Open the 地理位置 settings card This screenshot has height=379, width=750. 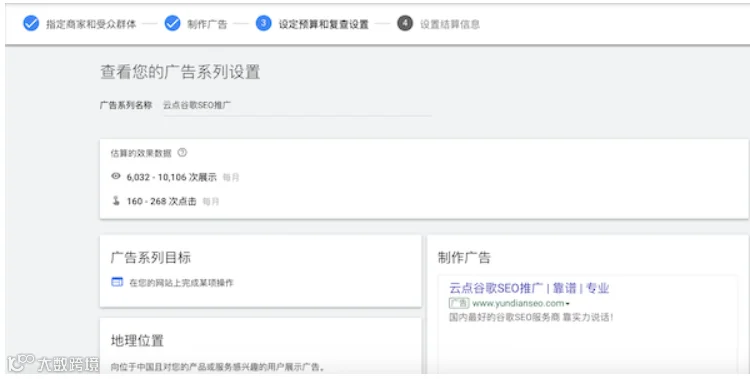[x=261, y=346]
